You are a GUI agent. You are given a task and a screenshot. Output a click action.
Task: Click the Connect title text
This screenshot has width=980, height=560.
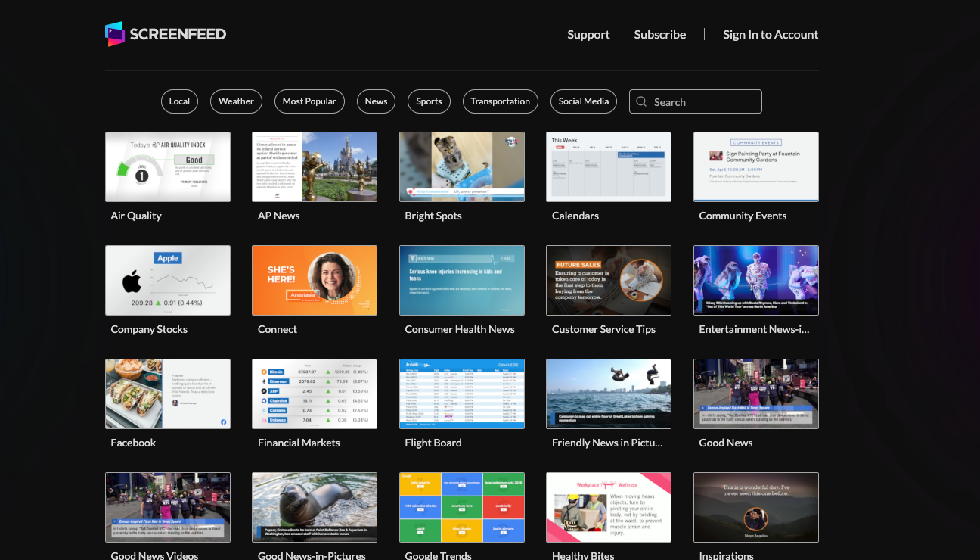[278, 329]
